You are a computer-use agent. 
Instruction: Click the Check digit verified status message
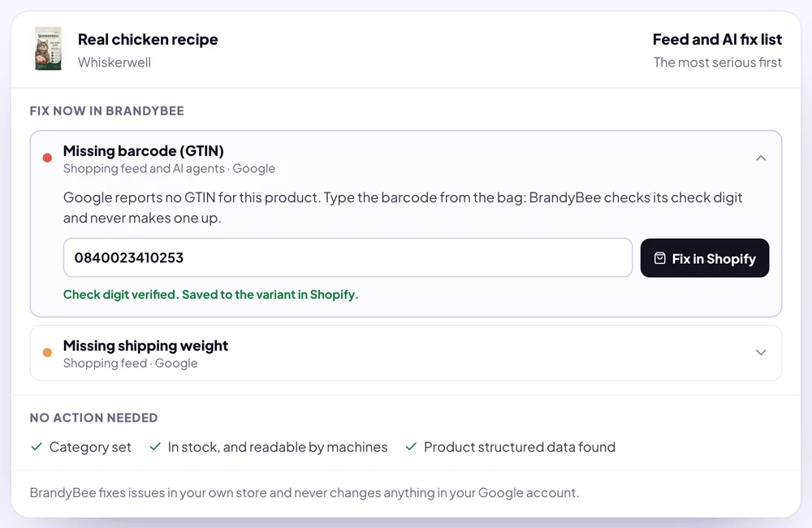211,294
